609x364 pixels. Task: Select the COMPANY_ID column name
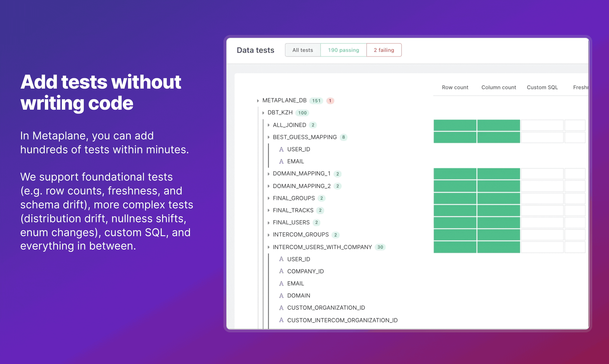305,271
